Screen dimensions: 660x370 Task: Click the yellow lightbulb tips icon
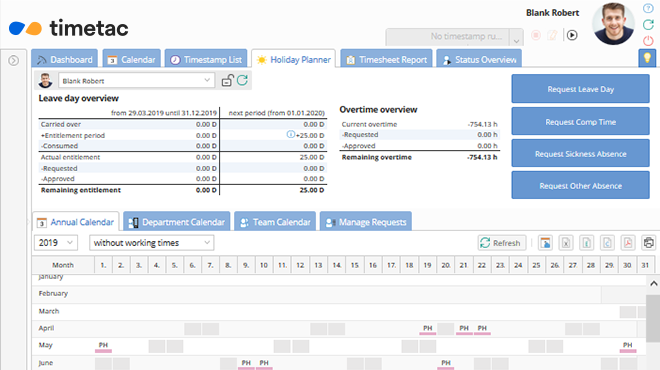tap(647, 58)
